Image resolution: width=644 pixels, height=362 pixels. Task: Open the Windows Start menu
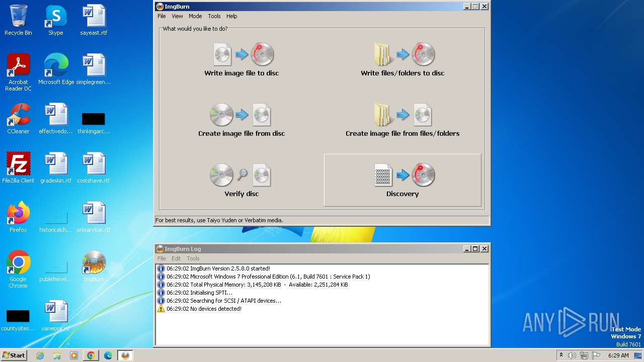click(14, 355)
